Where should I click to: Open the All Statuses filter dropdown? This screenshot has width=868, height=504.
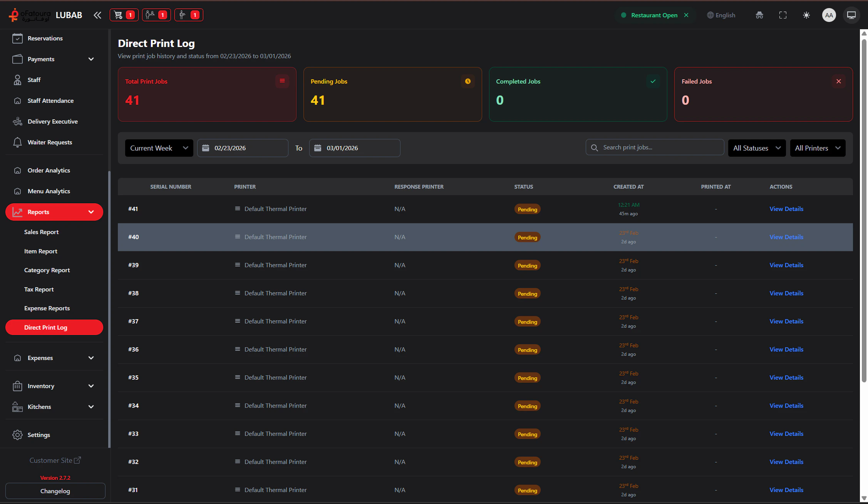point(756,148)
